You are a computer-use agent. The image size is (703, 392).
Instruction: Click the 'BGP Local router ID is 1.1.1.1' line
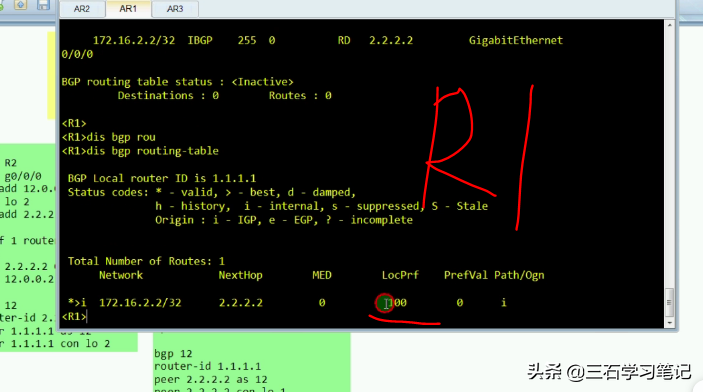[162, 178]
